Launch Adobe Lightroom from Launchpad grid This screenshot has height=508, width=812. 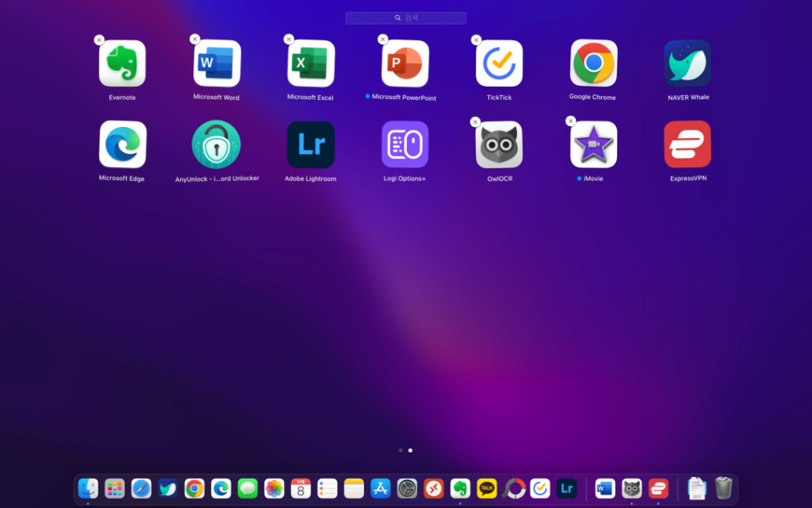(311, 145)
